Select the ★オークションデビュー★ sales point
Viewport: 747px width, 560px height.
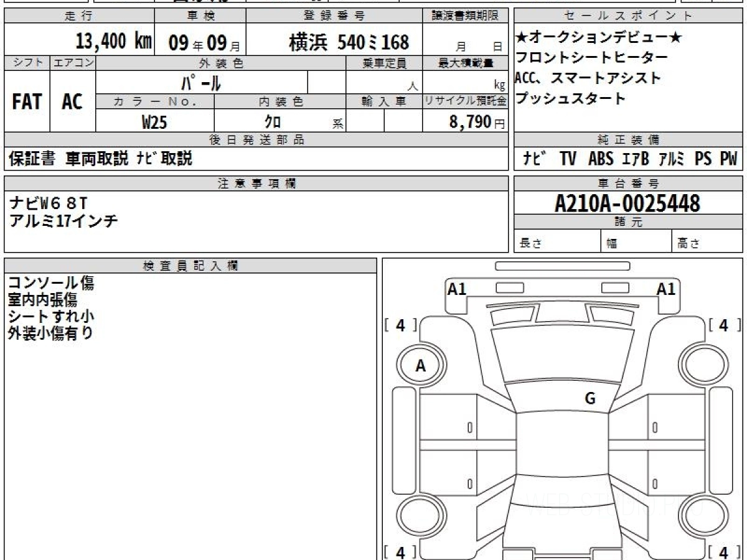(x=598, y=38)
